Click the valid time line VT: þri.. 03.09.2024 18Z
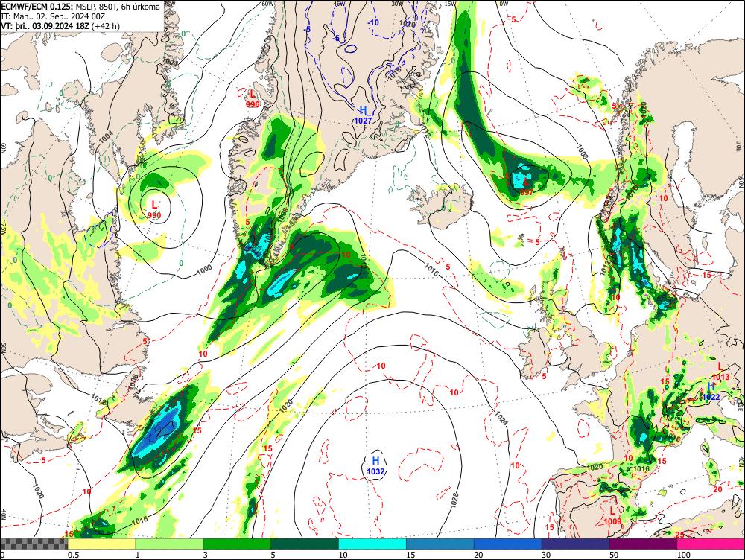 (x=46, y=25)
